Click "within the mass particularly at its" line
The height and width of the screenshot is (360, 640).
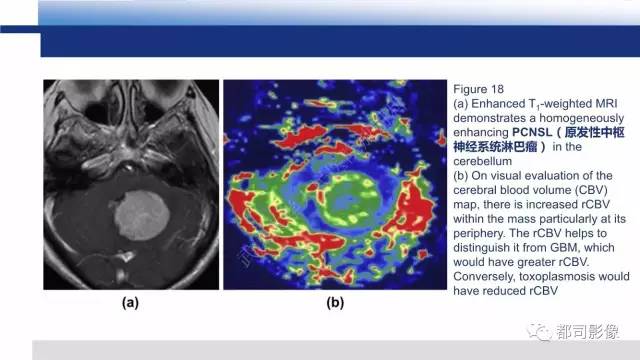(539, 219)
